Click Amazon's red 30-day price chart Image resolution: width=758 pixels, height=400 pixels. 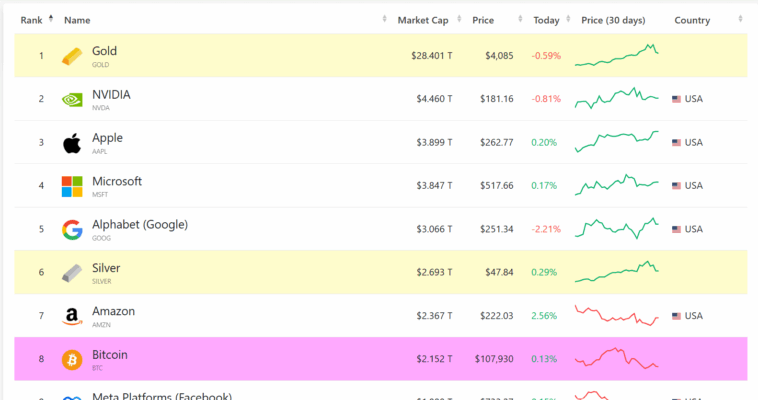616,315
